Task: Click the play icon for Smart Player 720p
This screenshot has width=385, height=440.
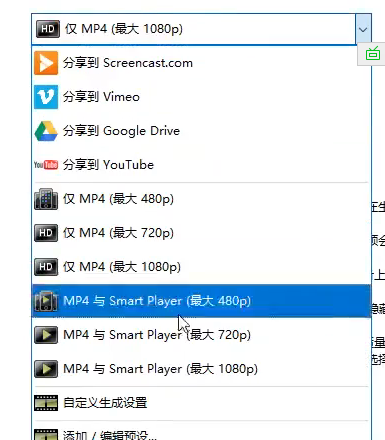Action: pos(46,335)
